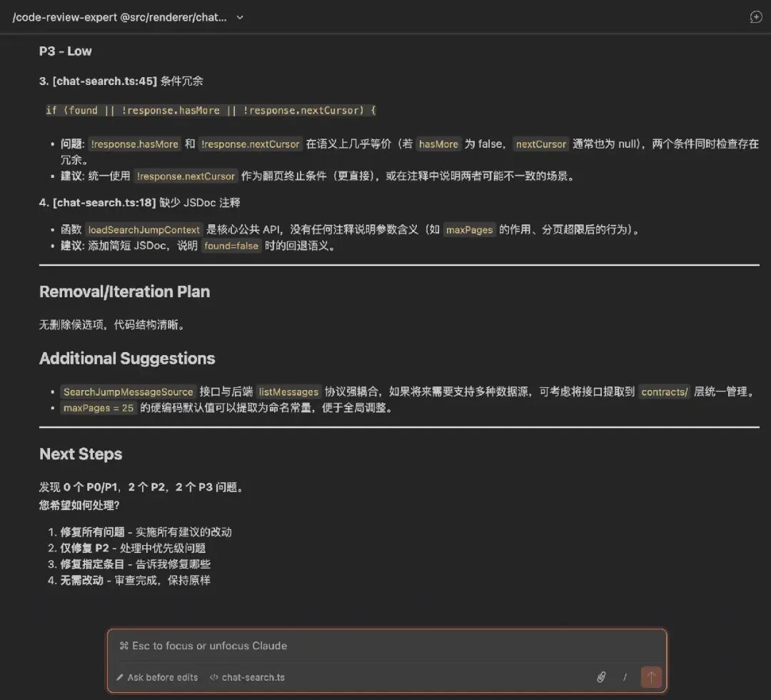Click option 修复指定条目 in the list
This screenshot has height=700, width=771.
(92, 564)
